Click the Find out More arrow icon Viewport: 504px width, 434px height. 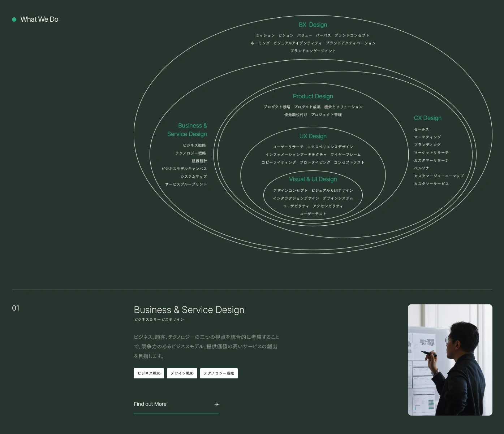[216, 404]
